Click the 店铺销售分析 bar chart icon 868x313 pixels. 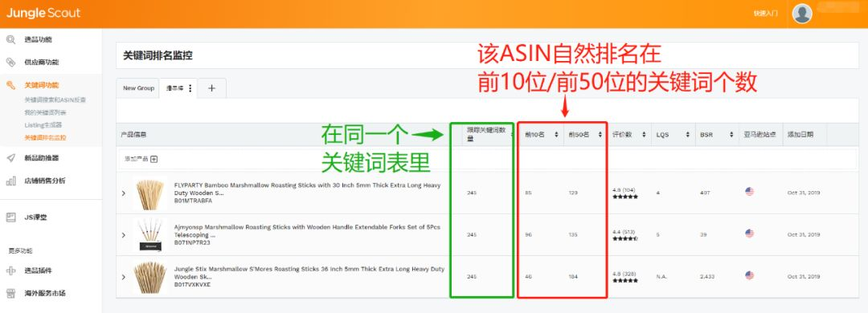coord(11,181)
